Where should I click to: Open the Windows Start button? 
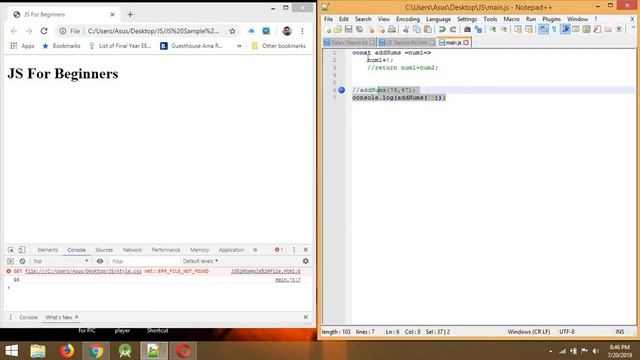(x=11, y=351)
